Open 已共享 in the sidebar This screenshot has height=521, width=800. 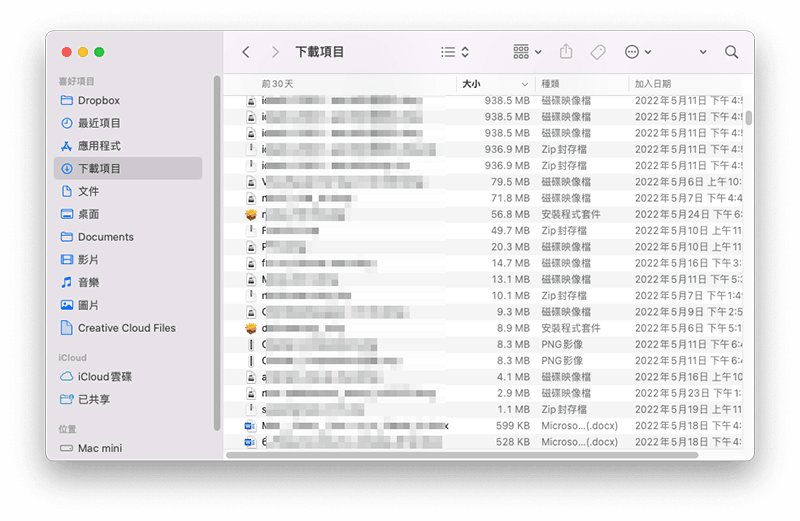coord(128,399)
